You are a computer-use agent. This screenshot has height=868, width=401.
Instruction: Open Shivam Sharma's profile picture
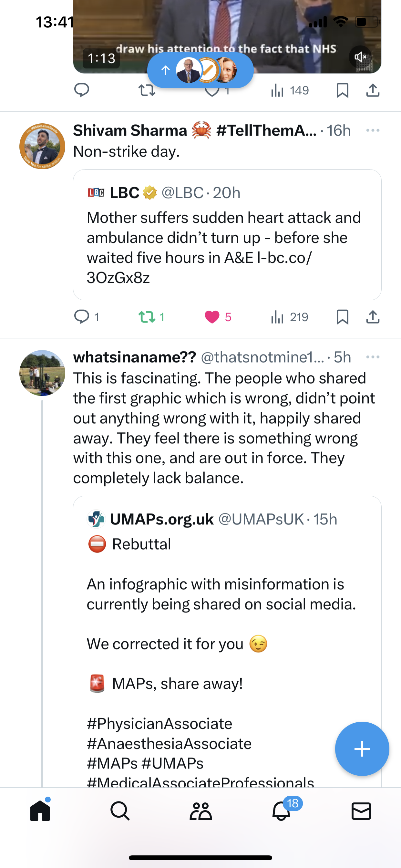pos(42,146)
